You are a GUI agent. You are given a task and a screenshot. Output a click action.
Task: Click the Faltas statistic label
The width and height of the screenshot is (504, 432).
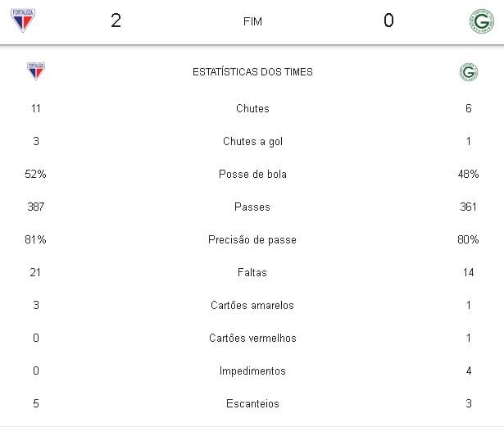tap(252, 272)
